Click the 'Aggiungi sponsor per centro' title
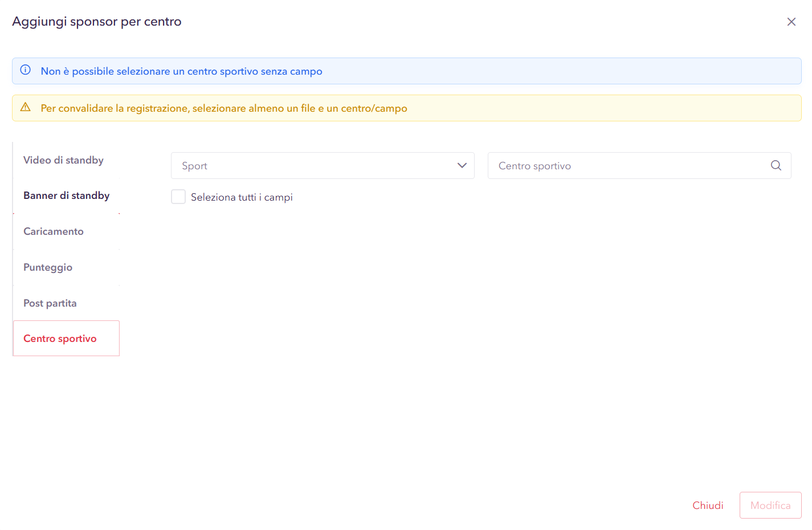 coord(97,22)
